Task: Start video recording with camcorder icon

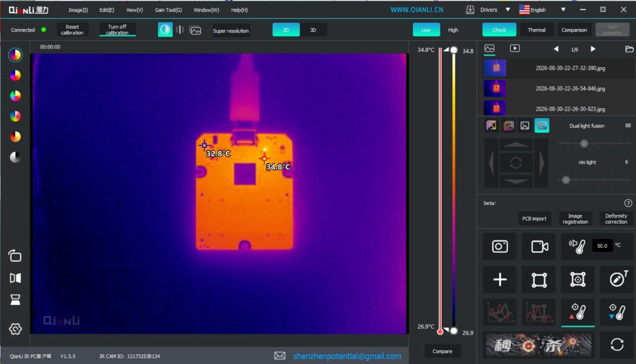Action: (539, 247)
